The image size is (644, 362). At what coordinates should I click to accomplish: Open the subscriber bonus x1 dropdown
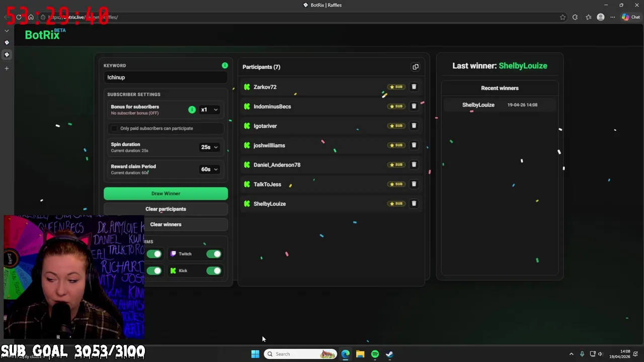click(209, 110)
